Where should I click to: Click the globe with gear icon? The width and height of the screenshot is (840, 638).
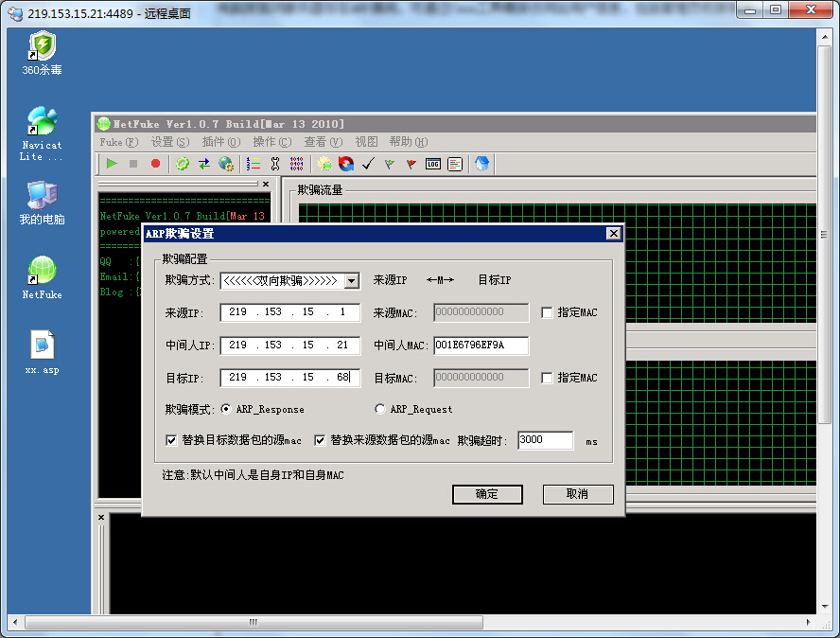point(226,164)
